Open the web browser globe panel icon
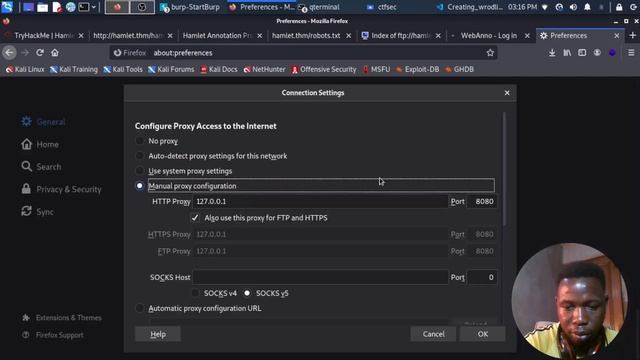This screenshot has height=360, width=640. (71, 7)
